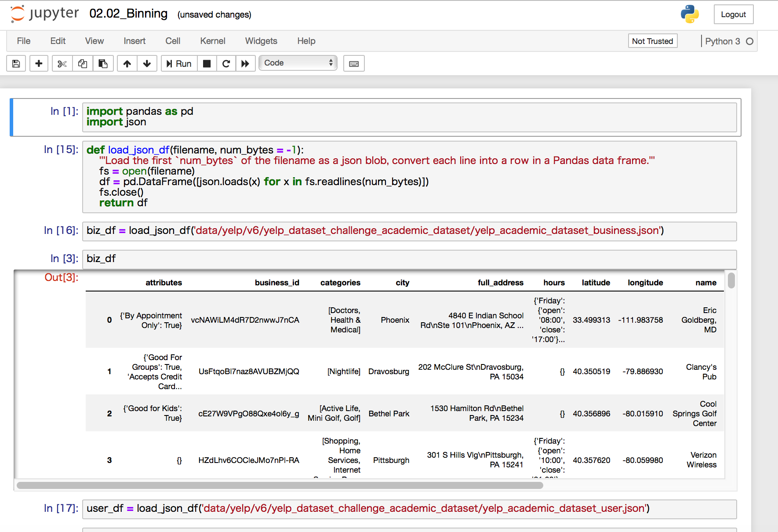Click the Logout button
Image resolution: width=778 pixels, height=532 pixels.
pyautogui.click(x=733, y=14)
